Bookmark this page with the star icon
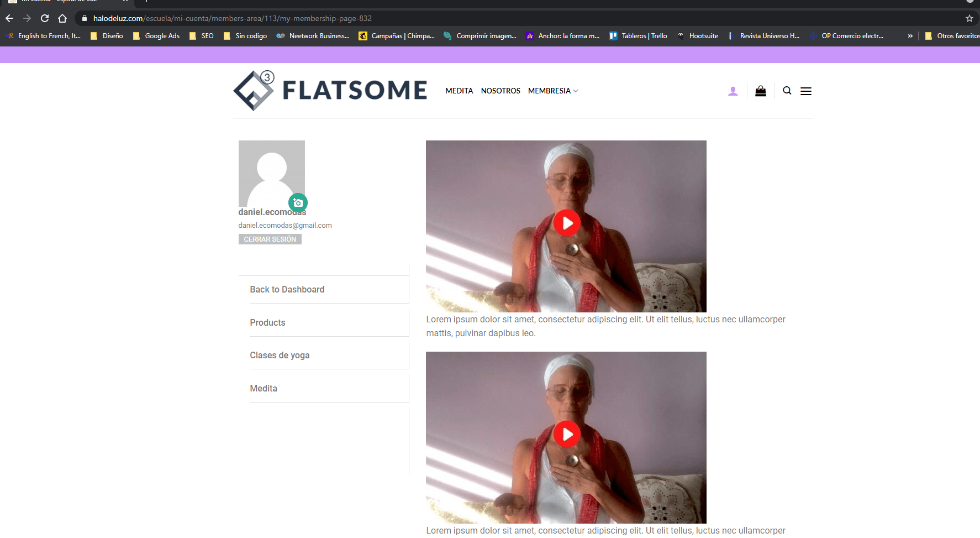This screenshot has height=538, width=980. coord(969,18)
